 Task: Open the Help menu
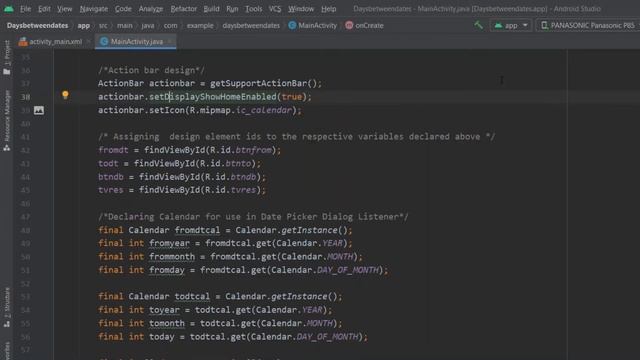pos(329,9)
